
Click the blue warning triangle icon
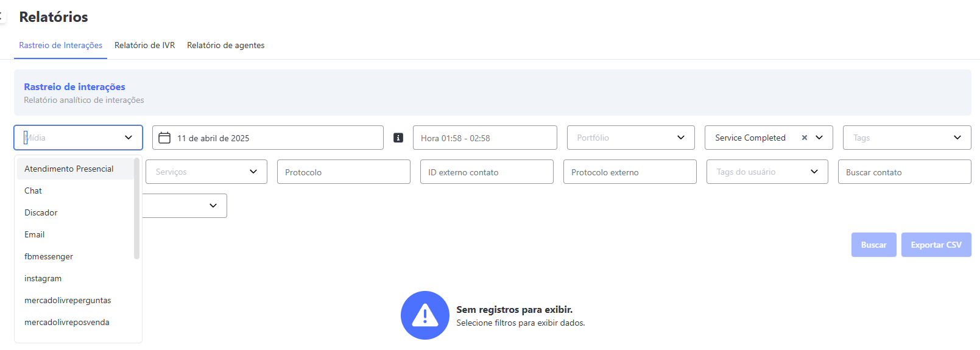(425, 315)
